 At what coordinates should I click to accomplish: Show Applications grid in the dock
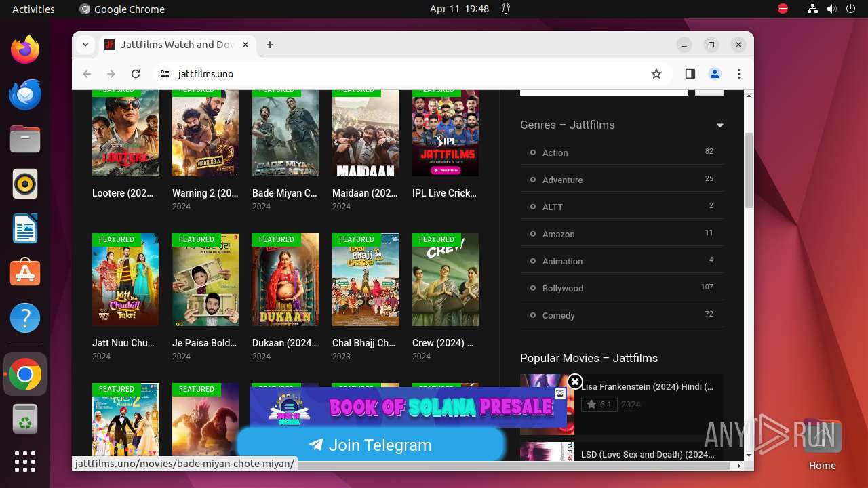pos(25,462)
